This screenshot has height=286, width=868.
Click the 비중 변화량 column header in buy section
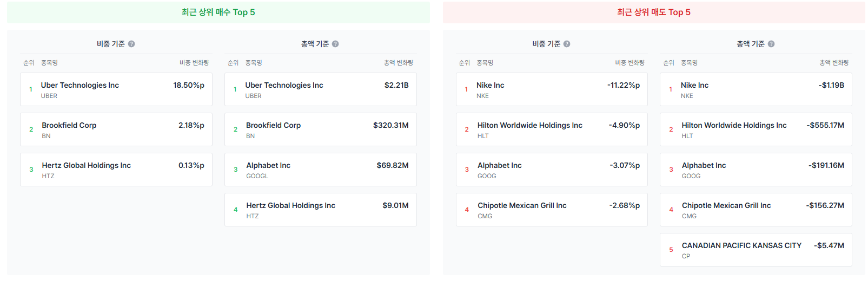(194, 63)
